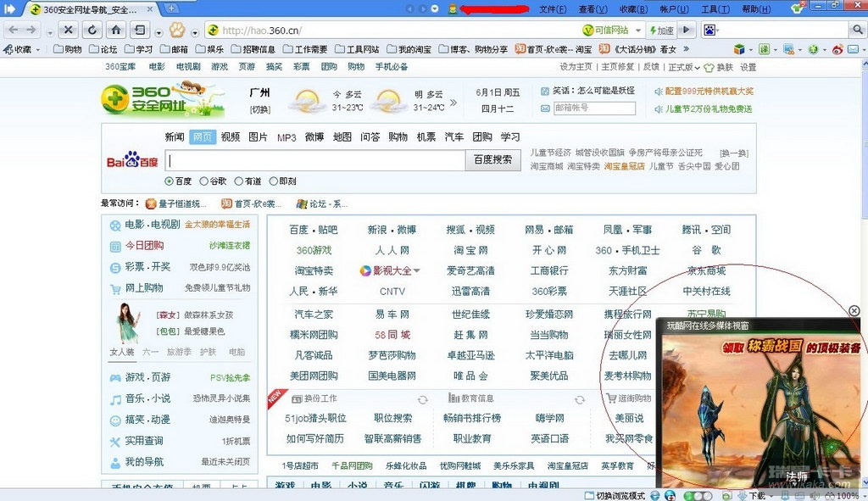
Task: Go to the browser home page
Action: point(115,30)
